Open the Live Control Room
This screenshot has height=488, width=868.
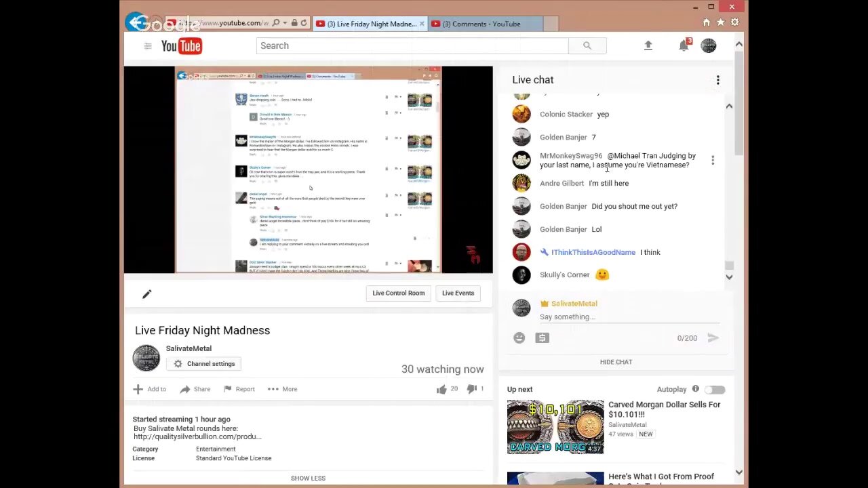399,293
